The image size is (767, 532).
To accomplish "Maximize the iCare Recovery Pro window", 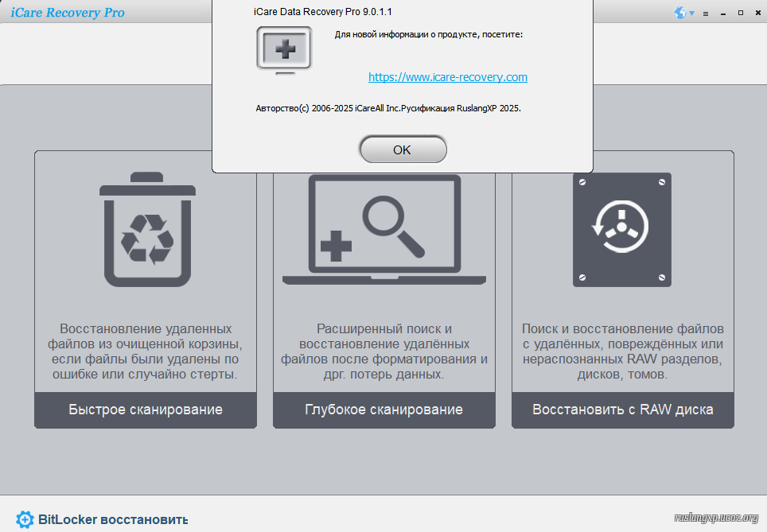I will [x=741, y=14].
